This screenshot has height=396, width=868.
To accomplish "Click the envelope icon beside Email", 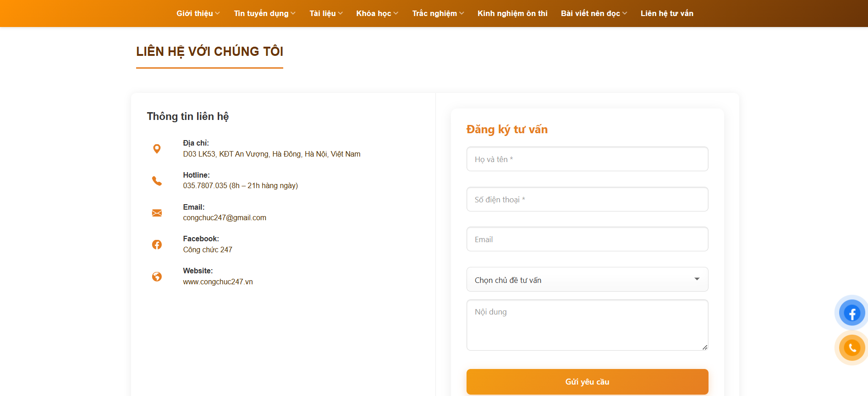I will (157, 213).
